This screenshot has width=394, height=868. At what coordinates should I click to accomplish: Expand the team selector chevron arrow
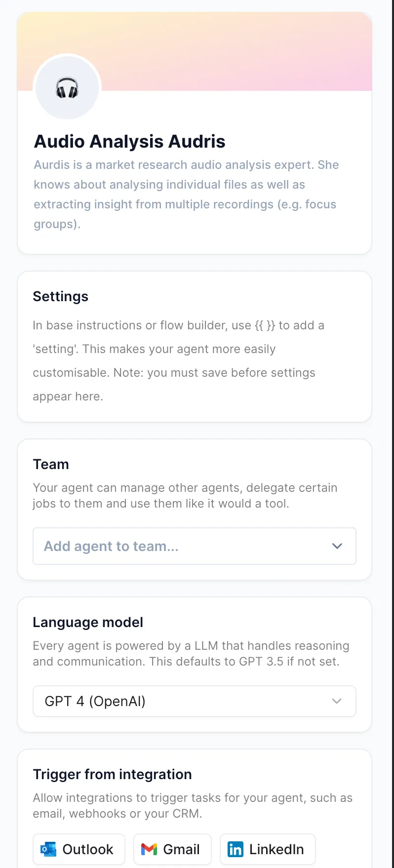[x=337, y=546]
